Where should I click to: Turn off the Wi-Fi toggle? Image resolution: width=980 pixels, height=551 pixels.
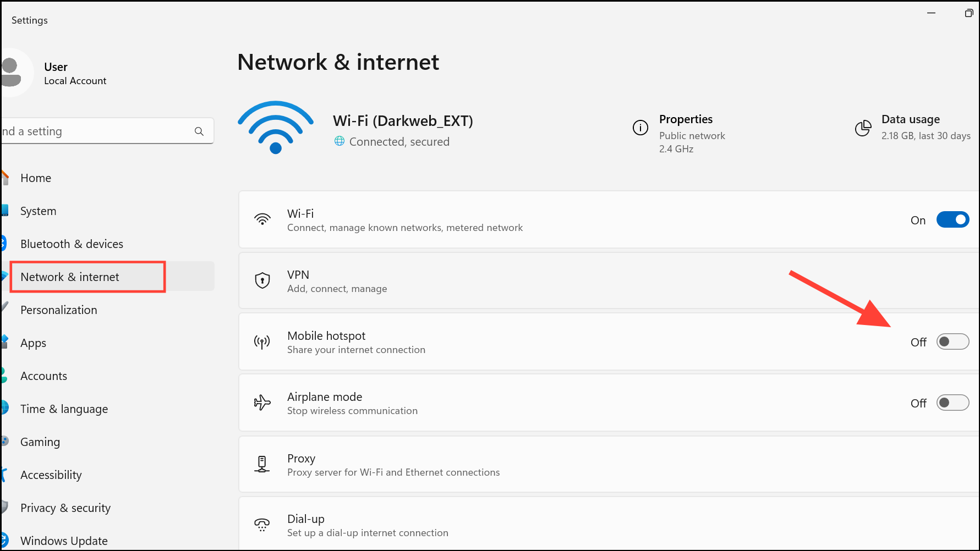(952, 220)
